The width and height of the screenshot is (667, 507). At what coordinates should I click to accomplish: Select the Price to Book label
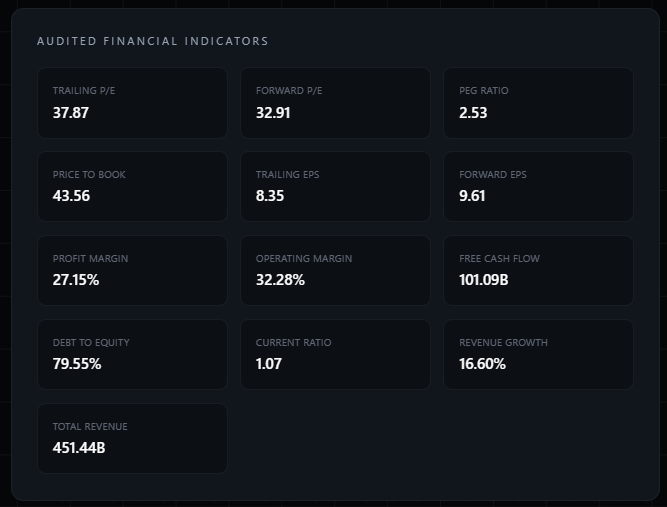89,175
